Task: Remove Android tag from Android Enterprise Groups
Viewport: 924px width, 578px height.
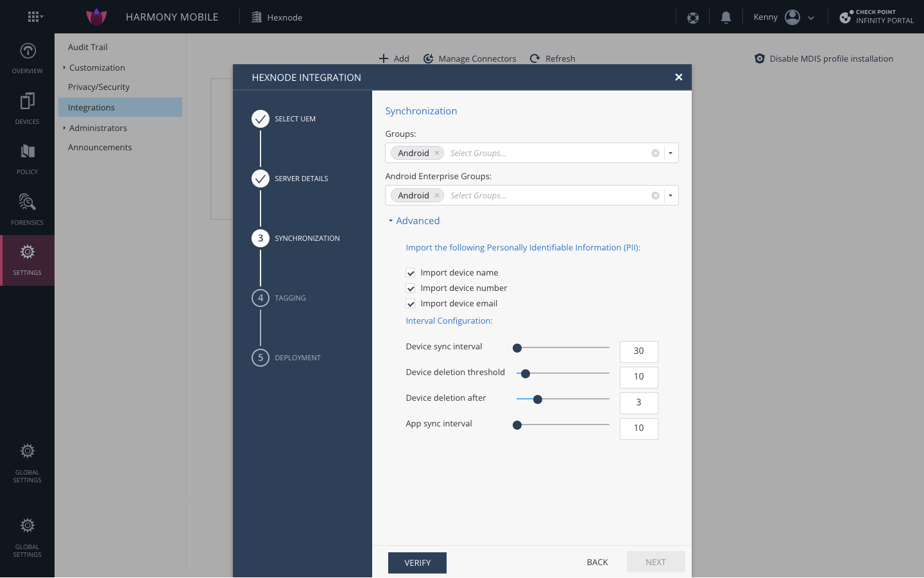Action: click(437, 195)
